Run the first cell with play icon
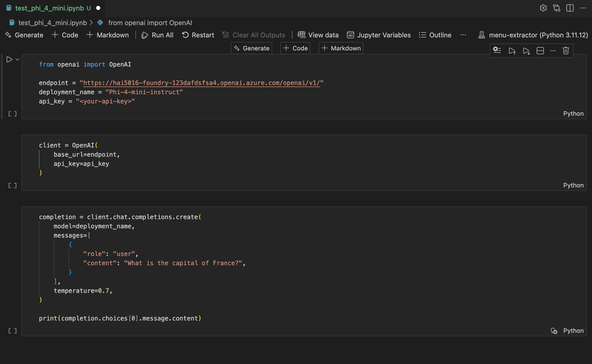The width and height of the screenshot is (592, 364). point(9,59)
